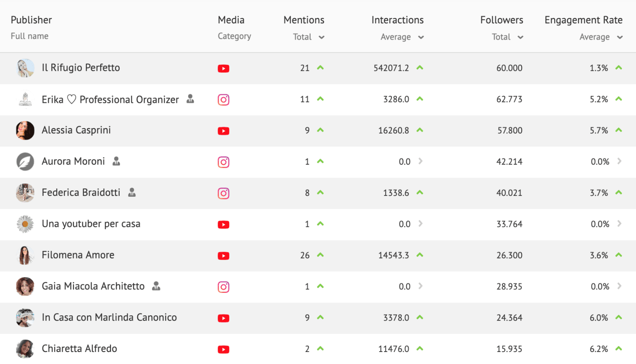Click the gray right arrow in Aurora Moroni's engagement rate
The image size is (636, 364).
(619, 161)
